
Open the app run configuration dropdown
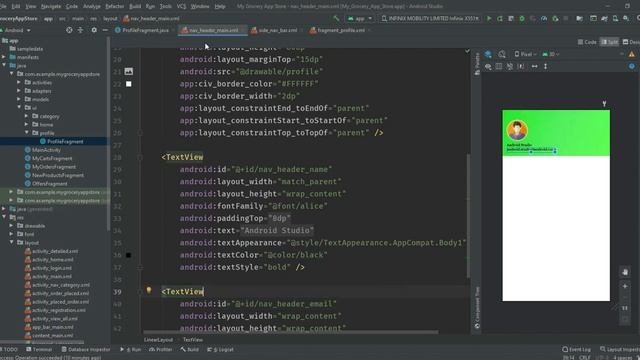click(360, 18)
